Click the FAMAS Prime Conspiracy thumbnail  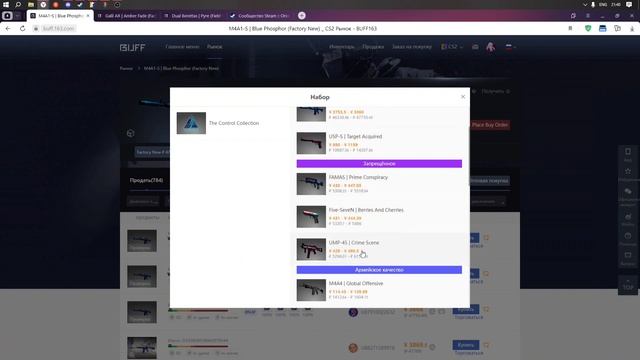(311, 184)
